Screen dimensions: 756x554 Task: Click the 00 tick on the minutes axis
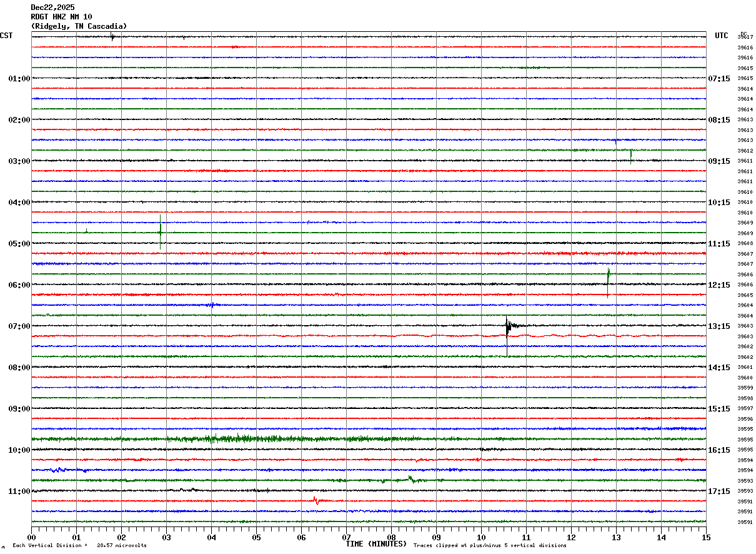(31, 537)
